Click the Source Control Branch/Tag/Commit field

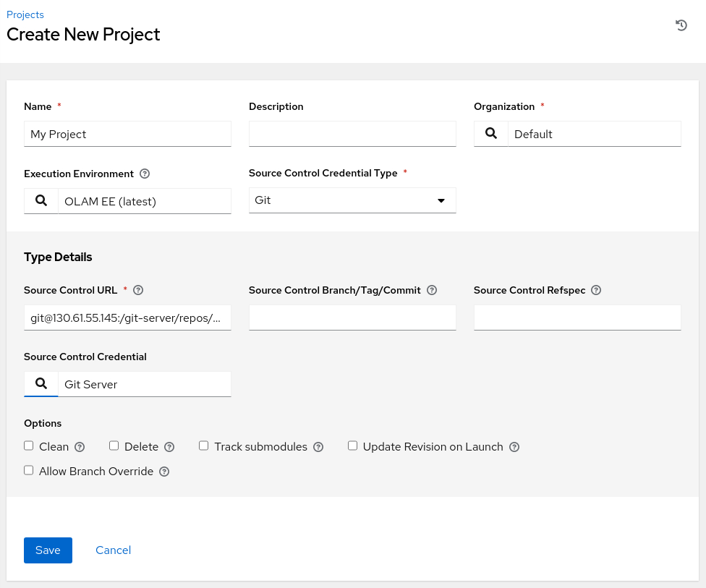352,318
